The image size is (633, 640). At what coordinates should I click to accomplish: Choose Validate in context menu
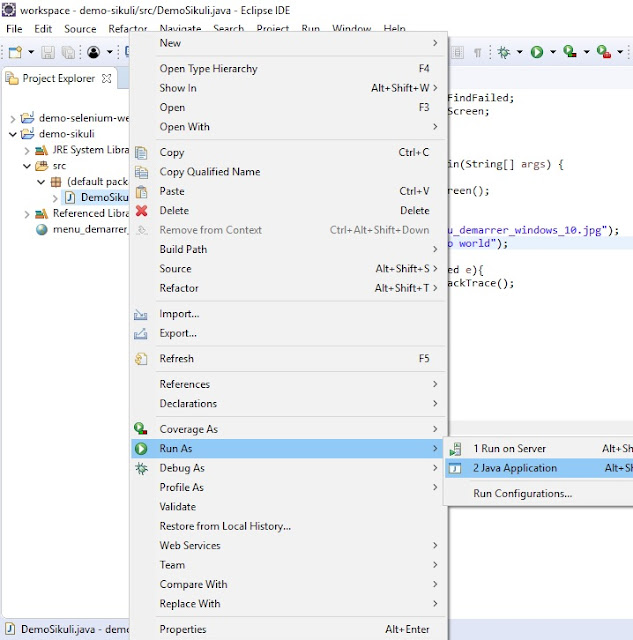[289, 507]
